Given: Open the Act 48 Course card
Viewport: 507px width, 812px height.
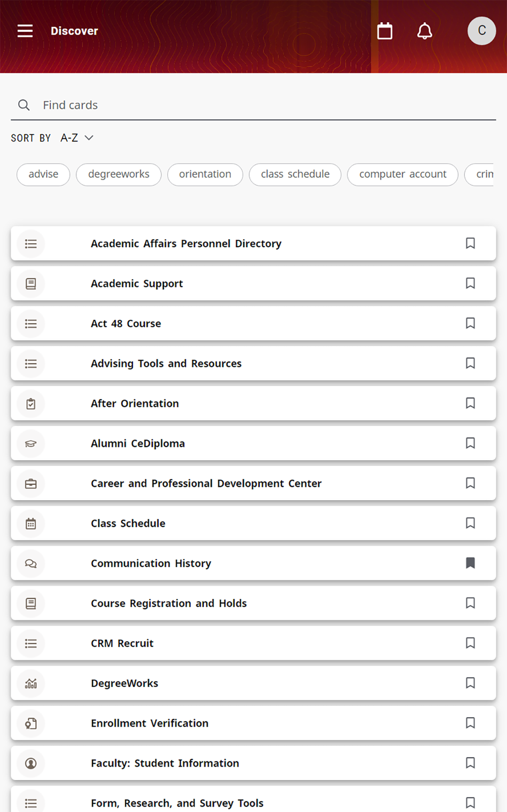Looking at the screenshot, I should [x=253, y=324].
